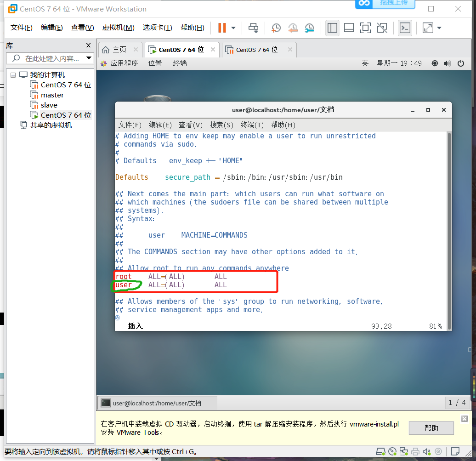
Task: Click the 'user' word in sudoers file
Action: pyautogui.click(x=124, y=285)
